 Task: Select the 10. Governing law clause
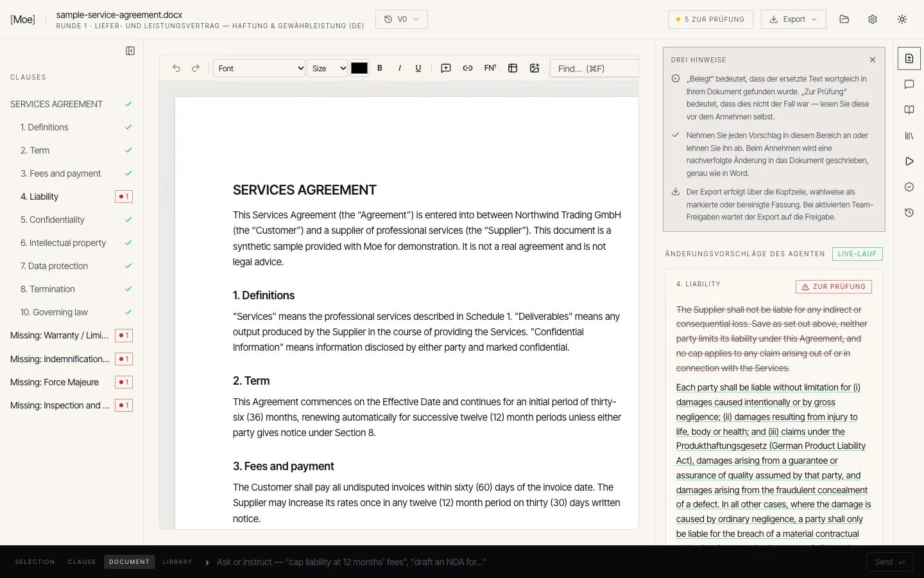point(71,312)
